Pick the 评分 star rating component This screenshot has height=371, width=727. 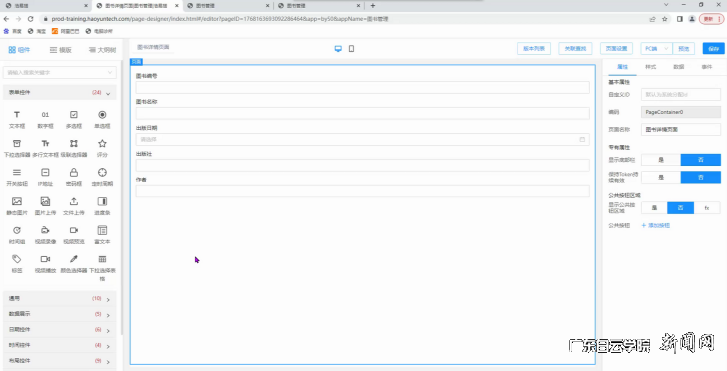[x=102, y=148]
